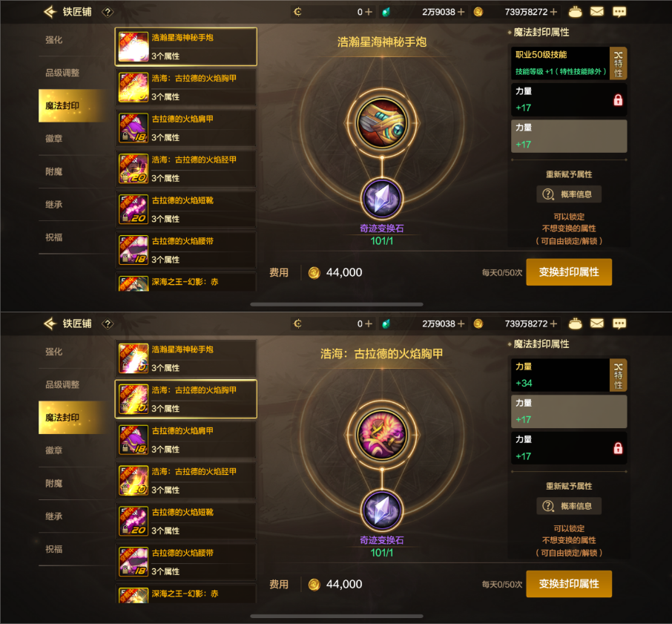
Task: Click the 奇迹变换石 crystal icon in top panel
Action: pos(382,199)
